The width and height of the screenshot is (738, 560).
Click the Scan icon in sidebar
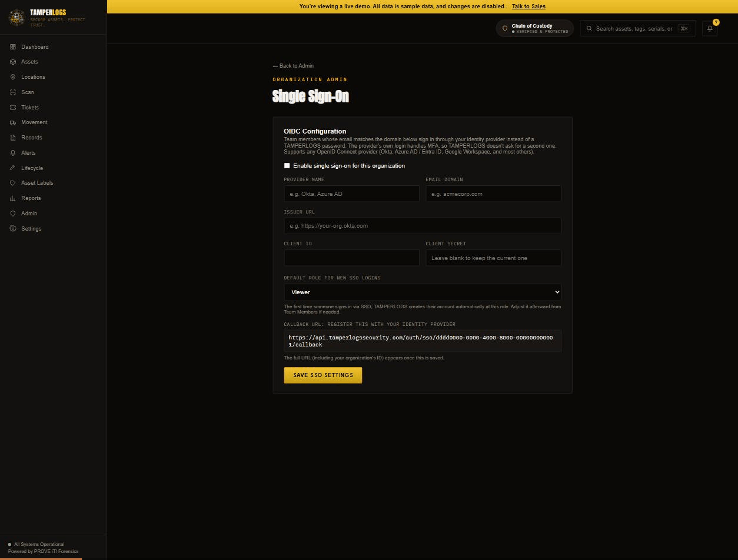(x=13, y=92)
